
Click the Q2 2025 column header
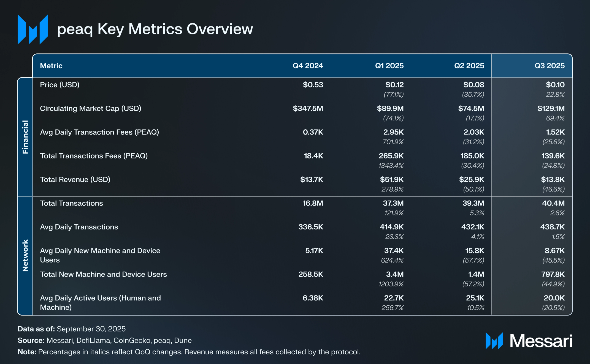tap(469, 66)
